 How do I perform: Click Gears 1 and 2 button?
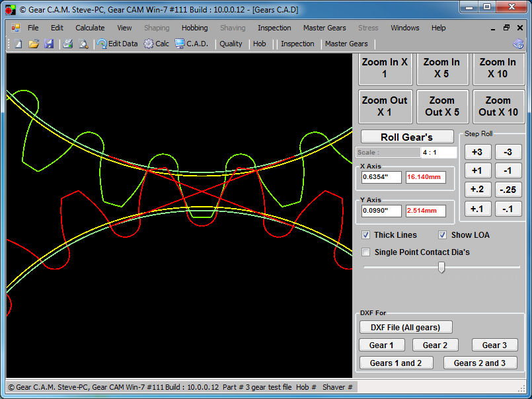397,363
